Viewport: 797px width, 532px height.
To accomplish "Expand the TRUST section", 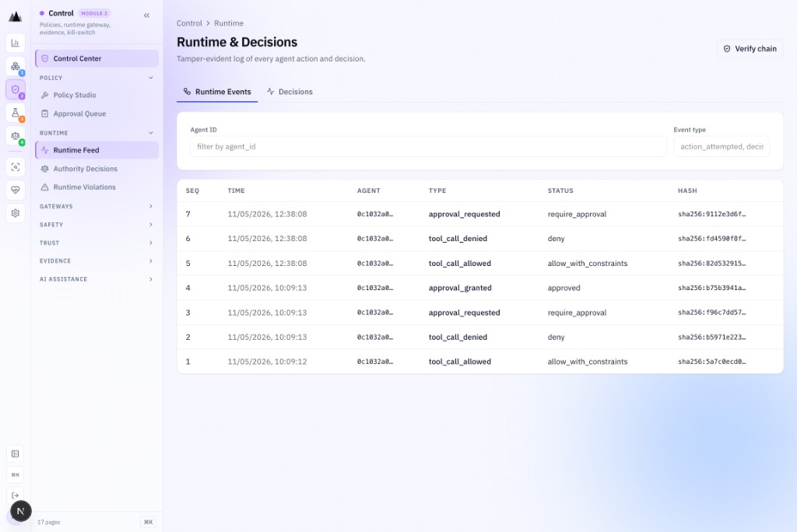I will pyautogui.click(x=97, y=243).
